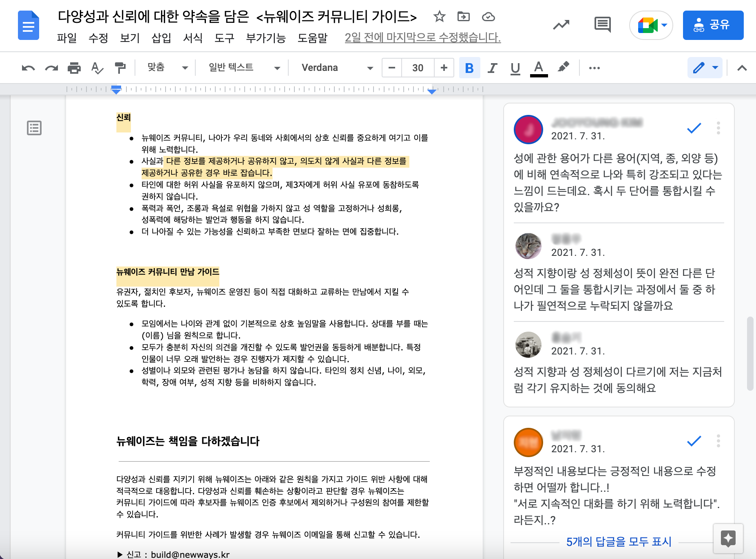Increase the font size
This screenshot has height=559, width=756.
click(x=444, y=68)
